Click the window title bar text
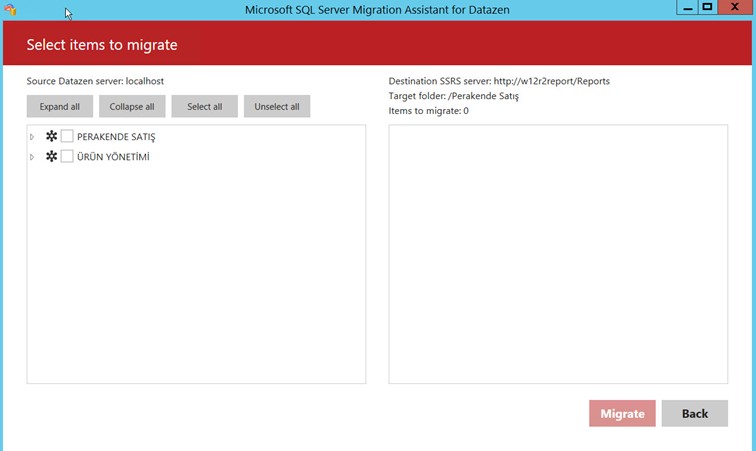The height and width of the screenshot is (451, 756). [377, 9]
